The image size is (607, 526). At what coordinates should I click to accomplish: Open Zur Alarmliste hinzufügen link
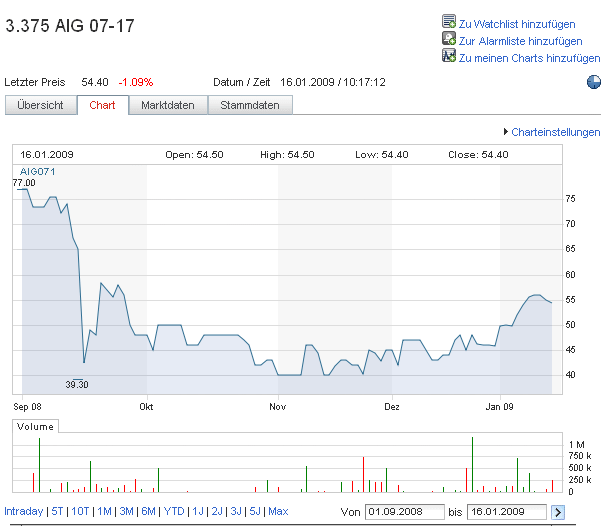pos(520,41)
